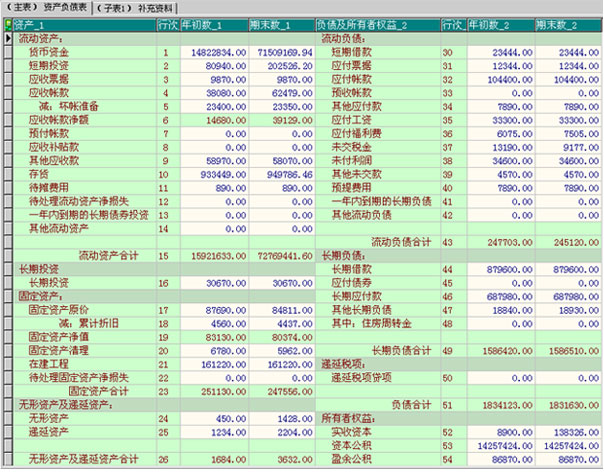The width and height of the screenshot is (604, 473).
Task: Edit 无形资产 期末数 cell 1428.00
Action: [x=282, y=418]
